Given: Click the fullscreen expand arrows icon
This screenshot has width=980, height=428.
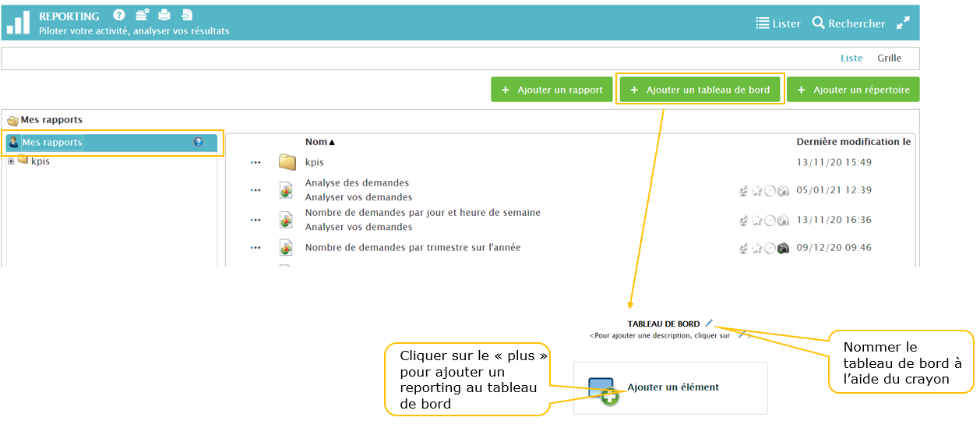Looking at the screenshot, I should (903, 23).
